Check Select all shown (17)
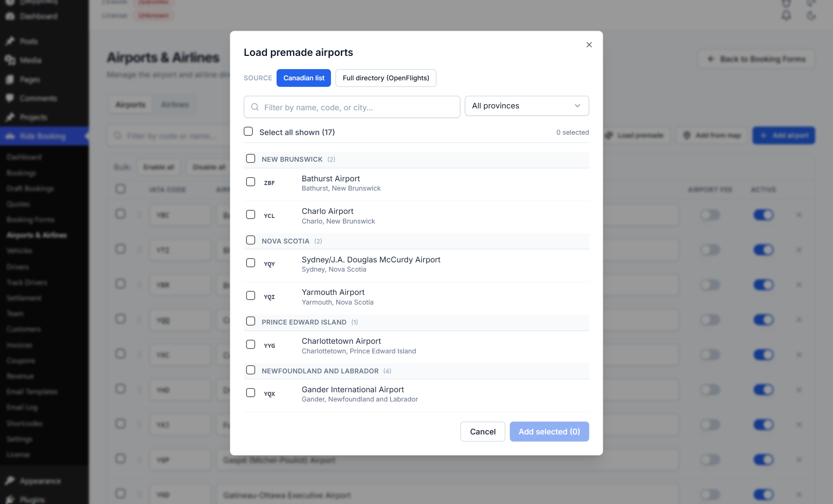The width and height of the screenshot is (833, 504). click(248, 131)
